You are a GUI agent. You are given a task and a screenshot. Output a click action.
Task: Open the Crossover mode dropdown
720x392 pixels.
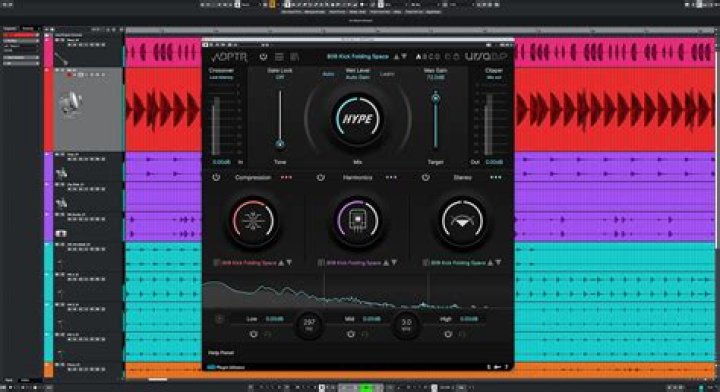click(221, 78)
